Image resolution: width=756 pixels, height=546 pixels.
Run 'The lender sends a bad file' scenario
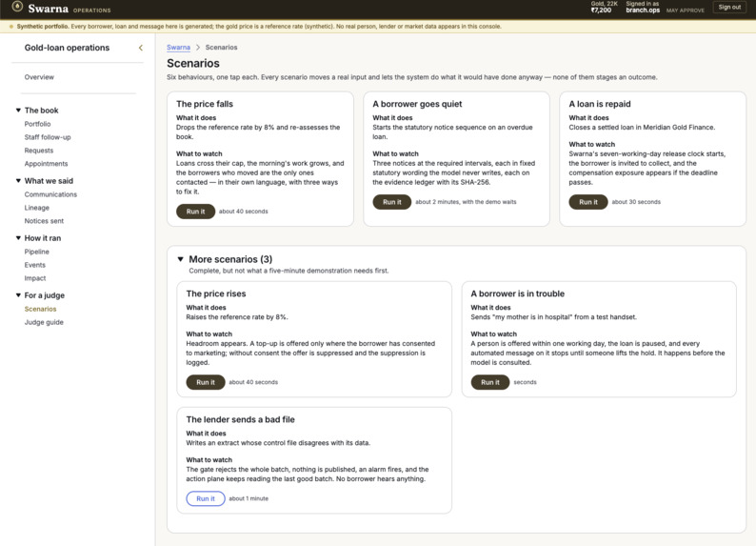pos(206,498)
